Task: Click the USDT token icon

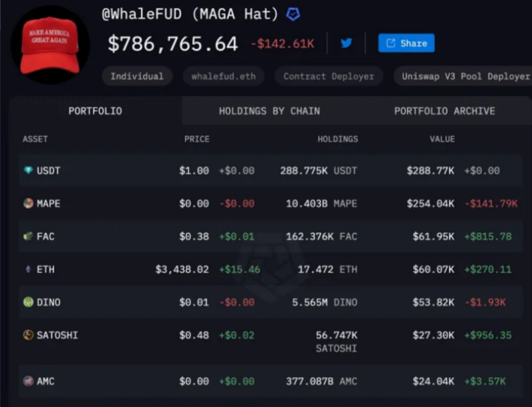Action: [28, 171]
